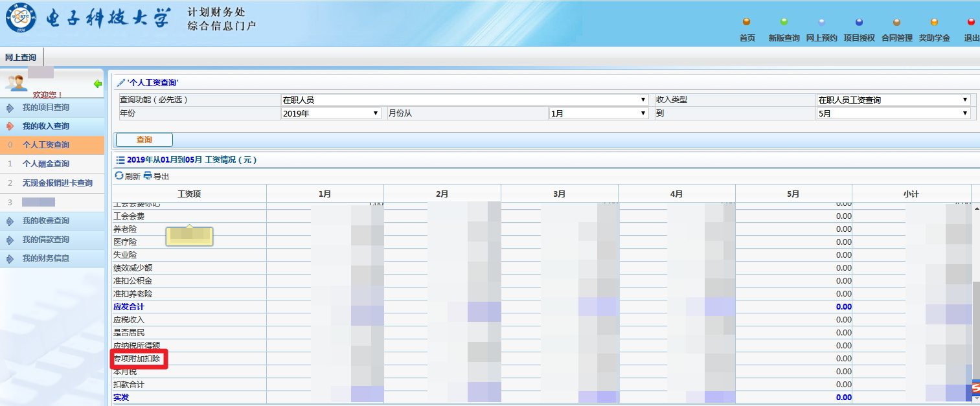980x406 pixels.
Task: Click the 导出 export icon
Action: 148,176
